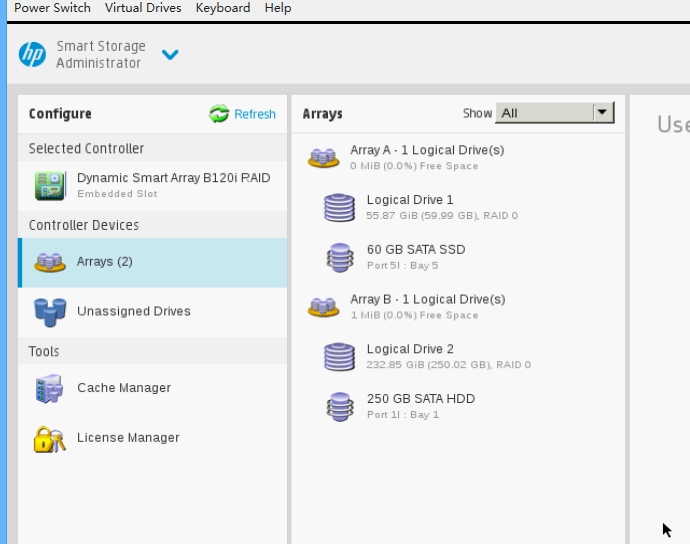This screenshot has height=544, width=690.
Task: Click the Cache Manager icon
Action: point(49,389)
